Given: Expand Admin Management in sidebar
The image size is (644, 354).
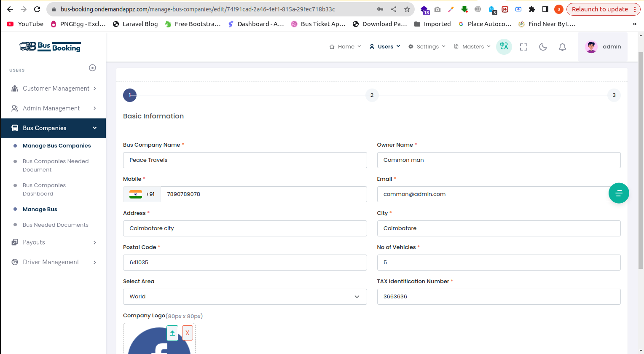Looking at the screenshot, I should 53,108.
